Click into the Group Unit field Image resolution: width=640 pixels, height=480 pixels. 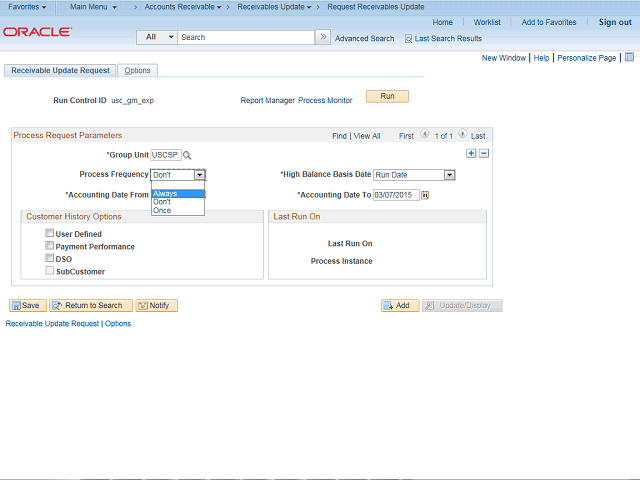coord(166,155)
